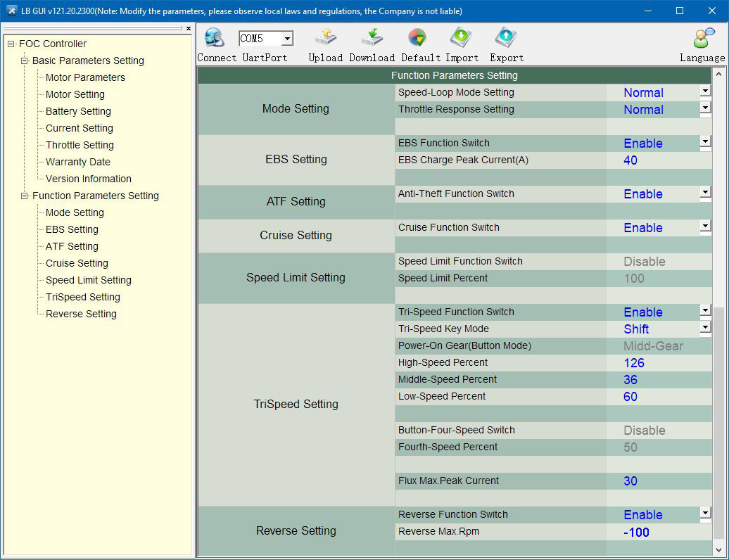The image size is (729, 560).
Task: Open Tri-Speed Key Mode dropdown
Action: tap(705, 328)
